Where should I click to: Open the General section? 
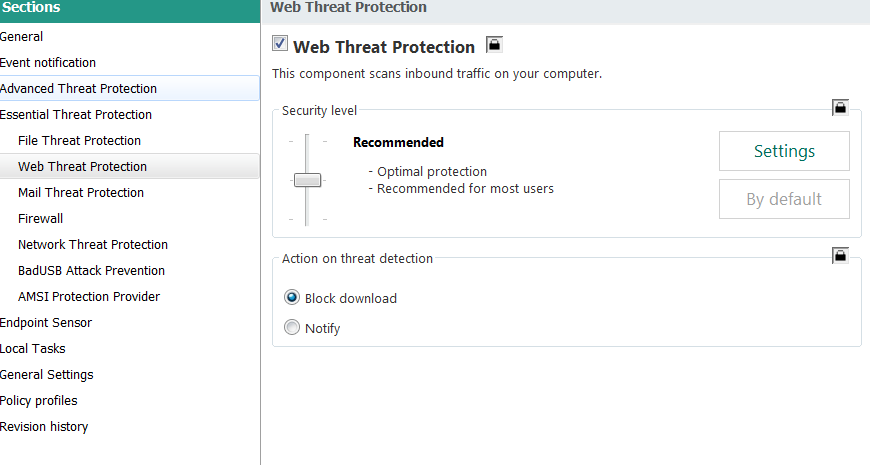coord(22,37)
